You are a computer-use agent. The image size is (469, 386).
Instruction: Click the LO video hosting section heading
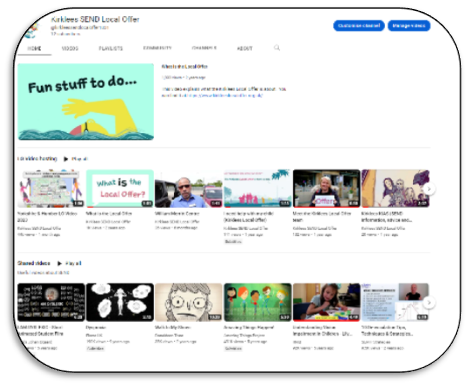pyautogui.click(x=37, y=159)
